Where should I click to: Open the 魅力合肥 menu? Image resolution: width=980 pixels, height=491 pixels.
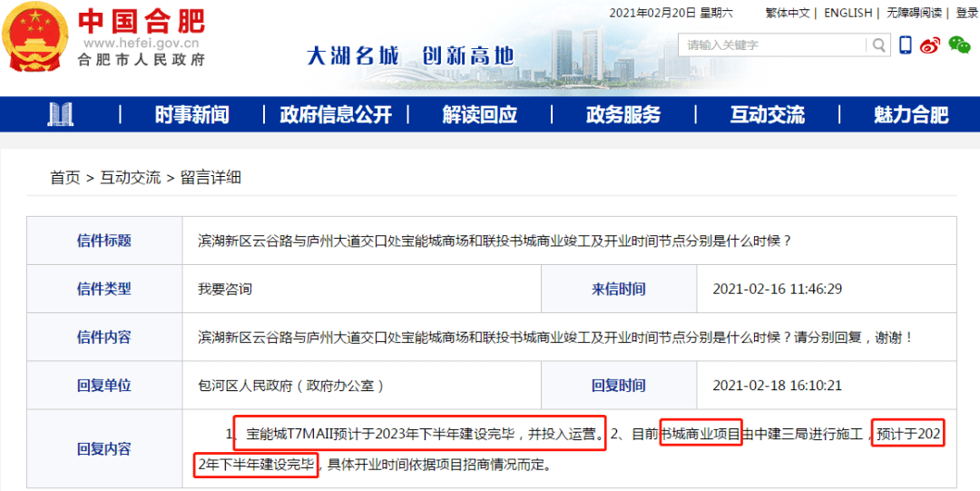point(911,114)
